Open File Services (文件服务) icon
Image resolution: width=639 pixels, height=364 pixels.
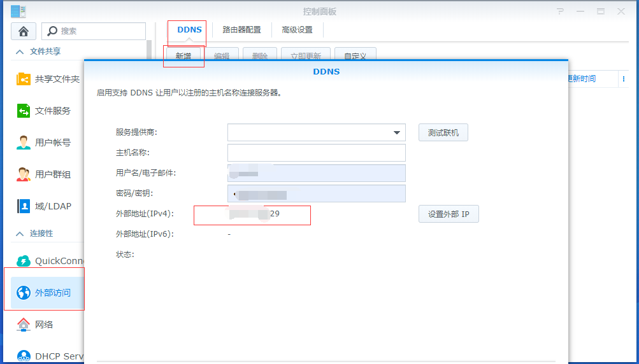point(24,111)
